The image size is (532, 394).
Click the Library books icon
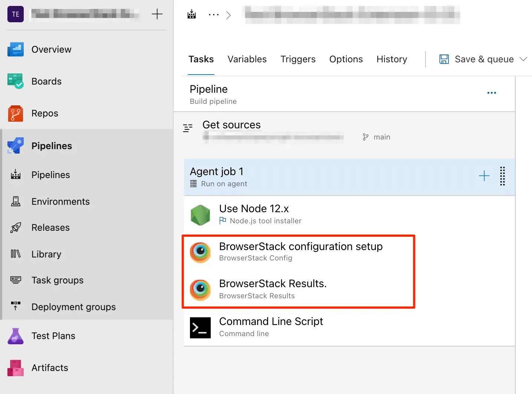(16, 254)
